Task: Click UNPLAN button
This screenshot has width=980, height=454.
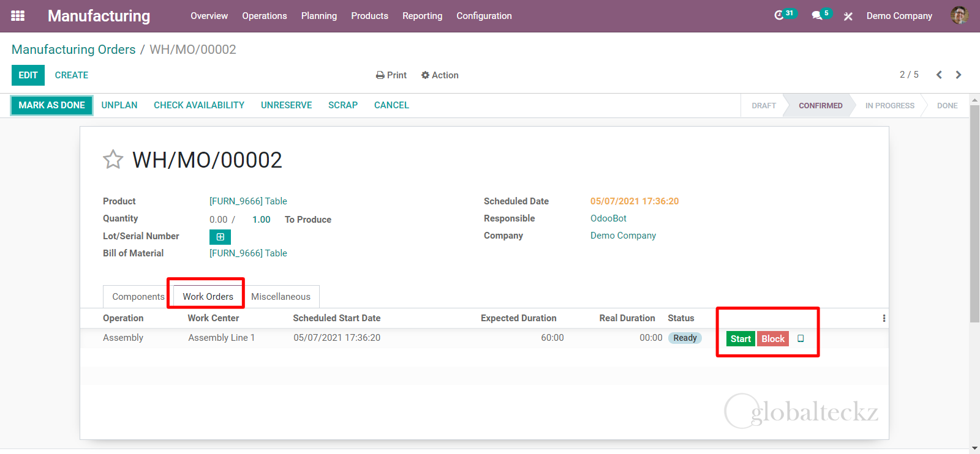Action: pyautogui.click(x=119, y=105)
